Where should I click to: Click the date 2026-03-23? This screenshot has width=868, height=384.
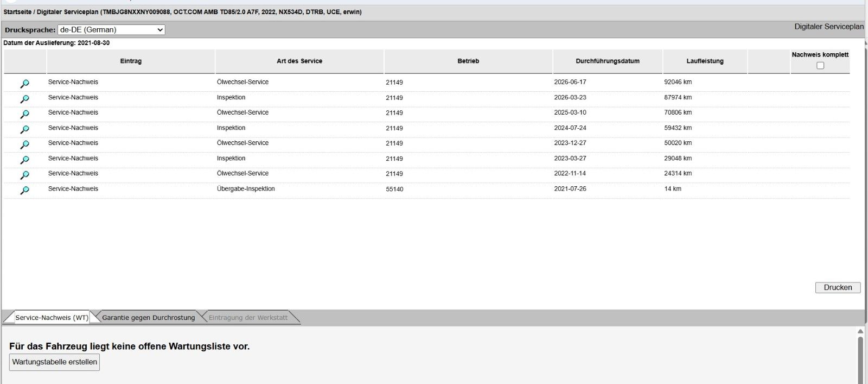(x=570, y=97)
